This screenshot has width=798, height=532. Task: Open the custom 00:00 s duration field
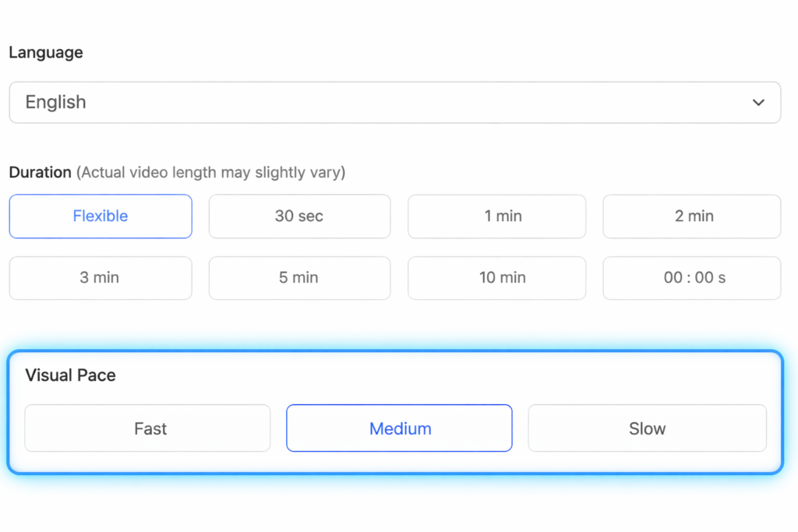tap(691, 277)
